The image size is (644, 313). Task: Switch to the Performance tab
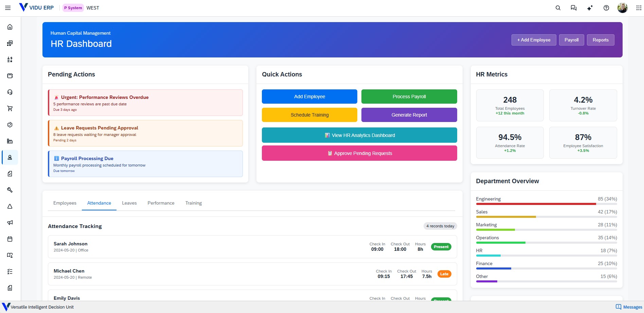click(161, 203)
